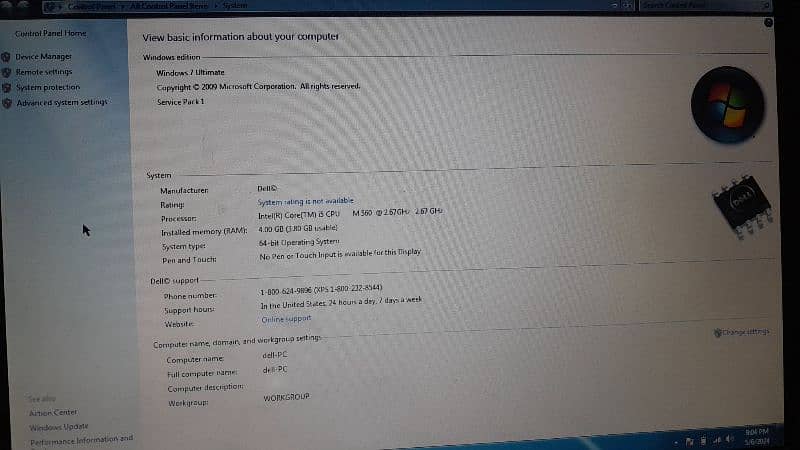Click the 'Windows 7 Ultimate' edition text

click(x=190, y=72)
